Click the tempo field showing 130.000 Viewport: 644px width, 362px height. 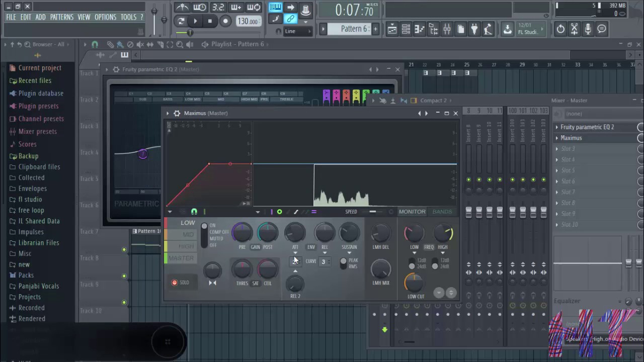249,21
